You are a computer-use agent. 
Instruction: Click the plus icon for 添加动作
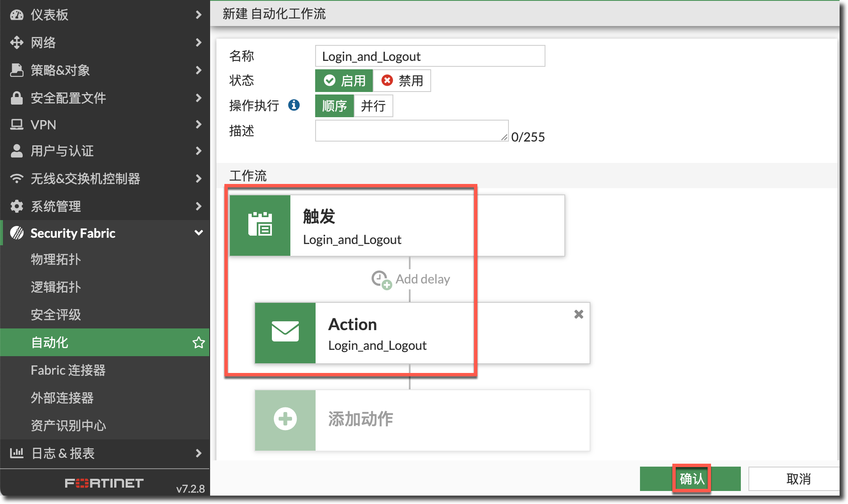pos(285,419)
